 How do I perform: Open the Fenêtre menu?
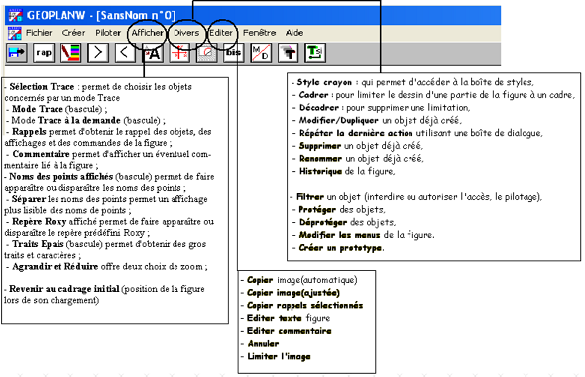click(x=260, y=33)
